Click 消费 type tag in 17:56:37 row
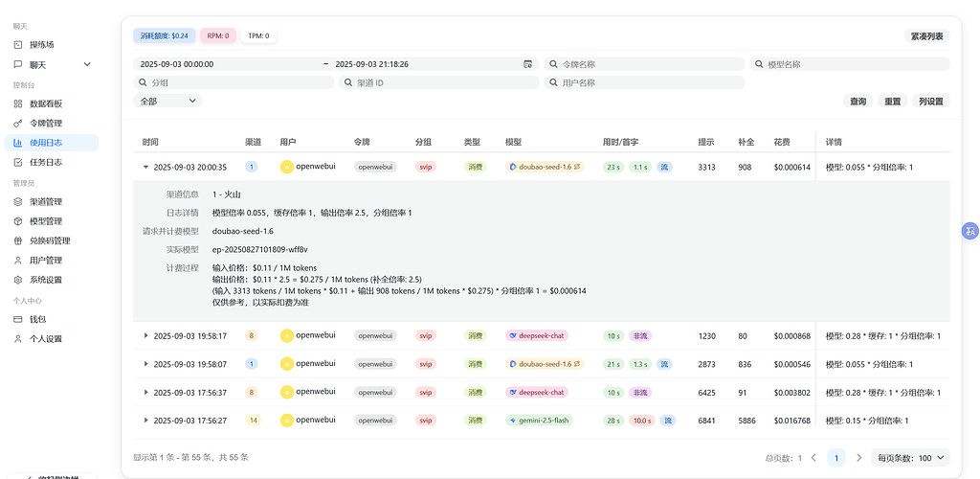The image size is (980, 479). pos(476,392)
